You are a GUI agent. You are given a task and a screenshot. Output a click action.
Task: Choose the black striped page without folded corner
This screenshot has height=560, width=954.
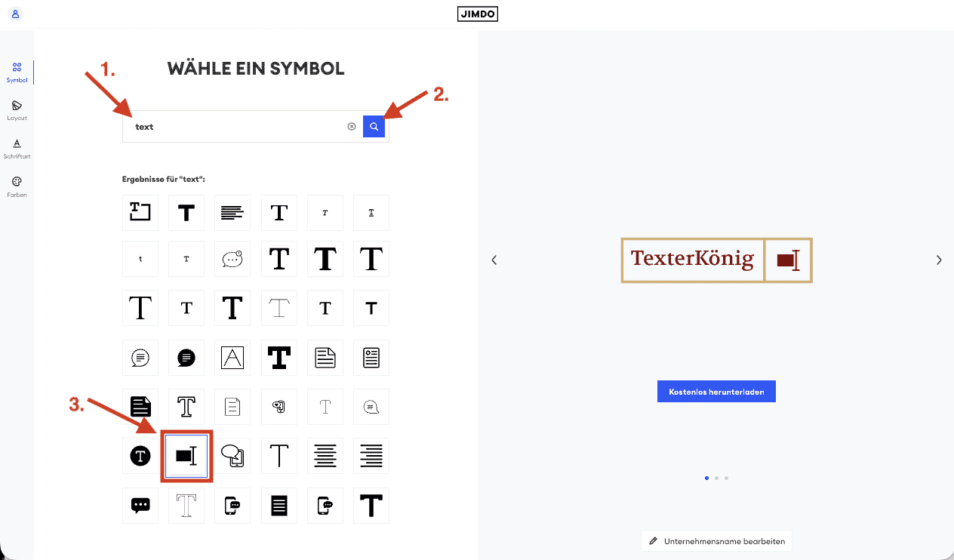(x=279, y=506)
